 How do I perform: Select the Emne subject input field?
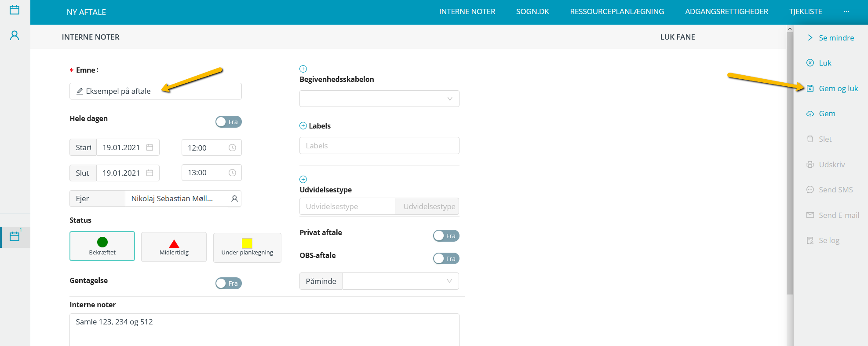click(156, 91)
